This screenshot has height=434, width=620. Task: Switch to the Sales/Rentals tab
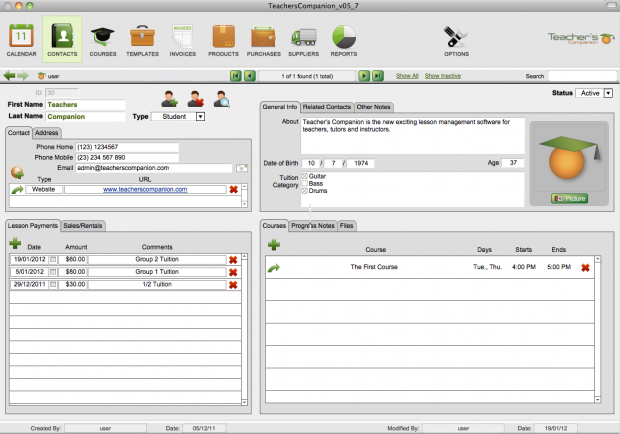(83, 226)
